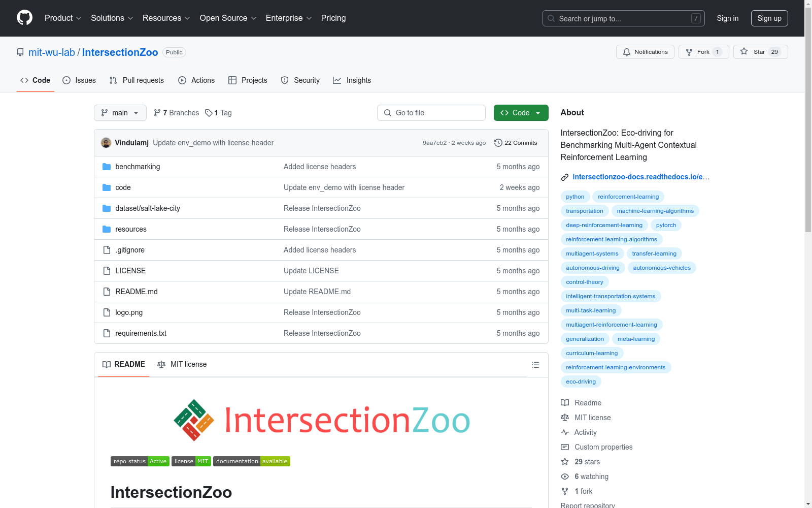The width and height of the screenshot is (812, 508).
Task: Open commit 9aa7eb2 hash link
Action: pyautogui.click(x=434, y=143)
